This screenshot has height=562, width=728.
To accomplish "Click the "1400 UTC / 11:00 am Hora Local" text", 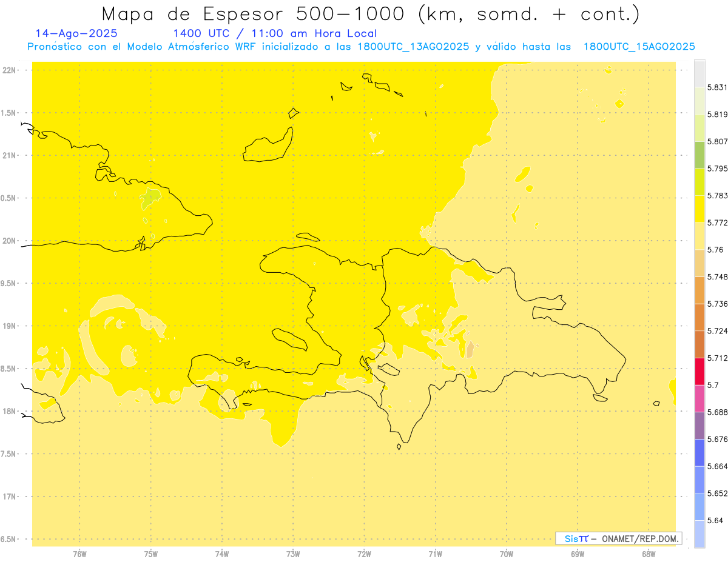I will click(275, 33).
